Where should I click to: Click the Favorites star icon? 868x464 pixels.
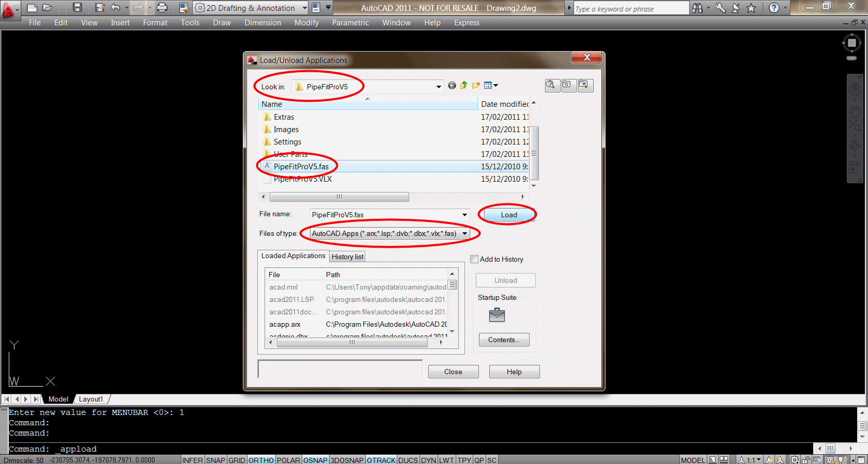click(x=751, y=8)
